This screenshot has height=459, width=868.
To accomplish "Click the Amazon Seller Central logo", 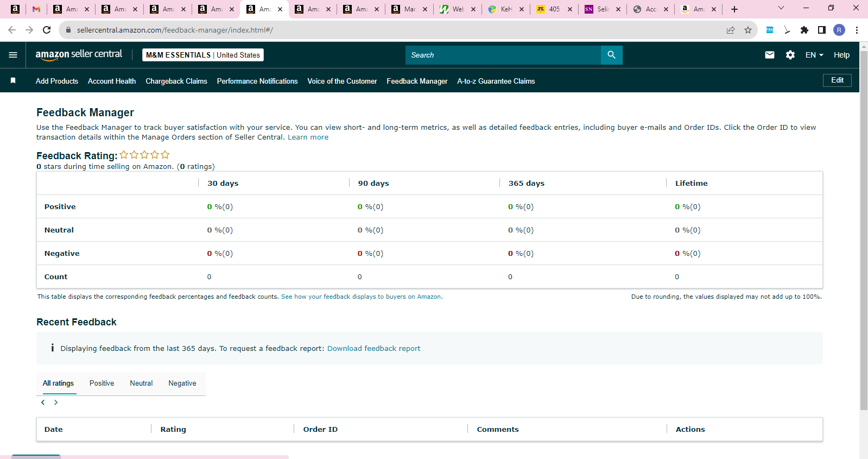I will [79, 55].
